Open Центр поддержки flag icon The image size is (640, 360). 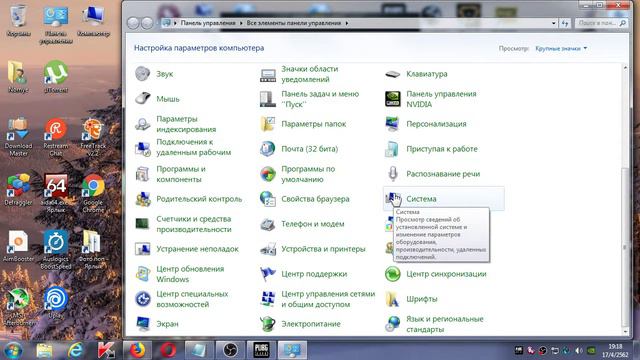(268, 274)
